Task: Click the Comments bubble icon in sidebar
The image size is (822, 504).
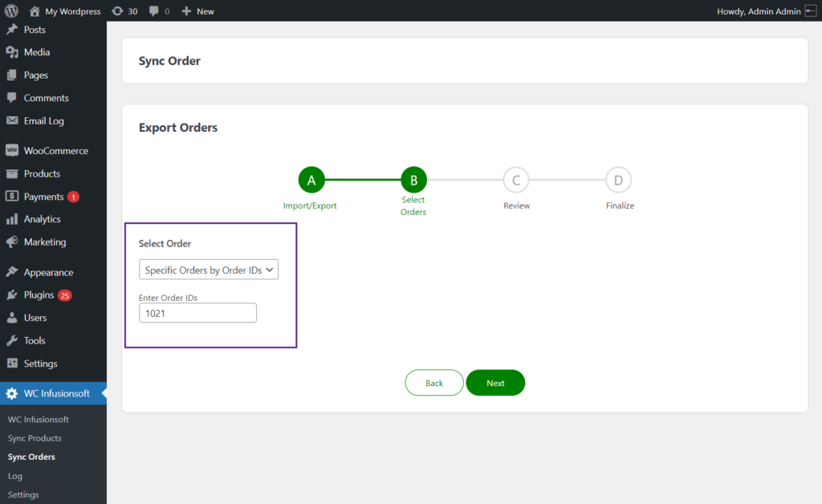Action: [12, 97]
